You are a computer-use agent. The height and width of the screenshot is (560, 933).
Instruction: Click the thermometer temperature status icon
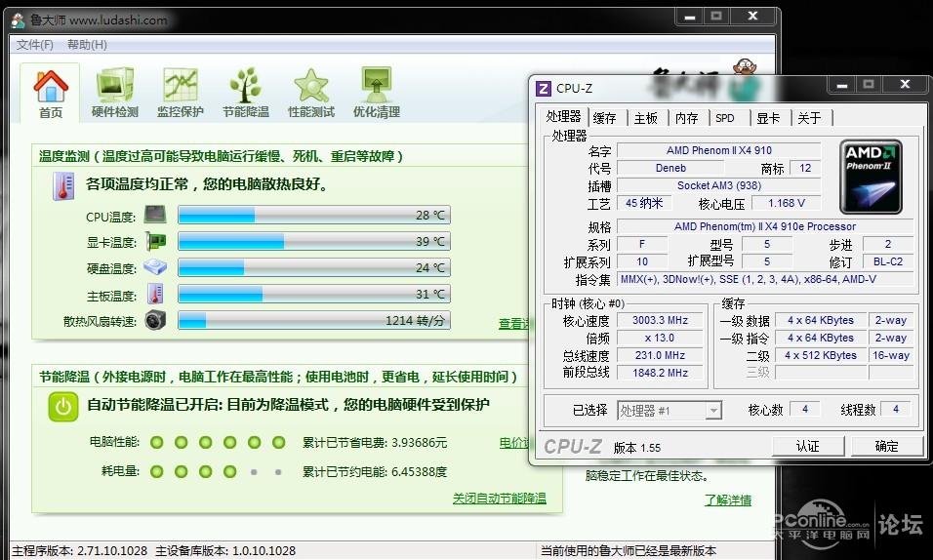click(x=63, y=186)
